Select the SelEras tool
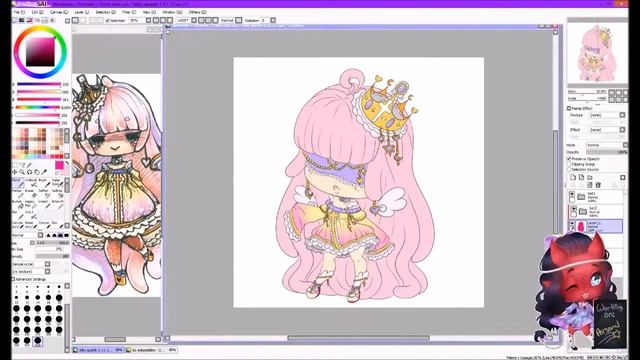 pyautogui.click(x=57, y=193)
